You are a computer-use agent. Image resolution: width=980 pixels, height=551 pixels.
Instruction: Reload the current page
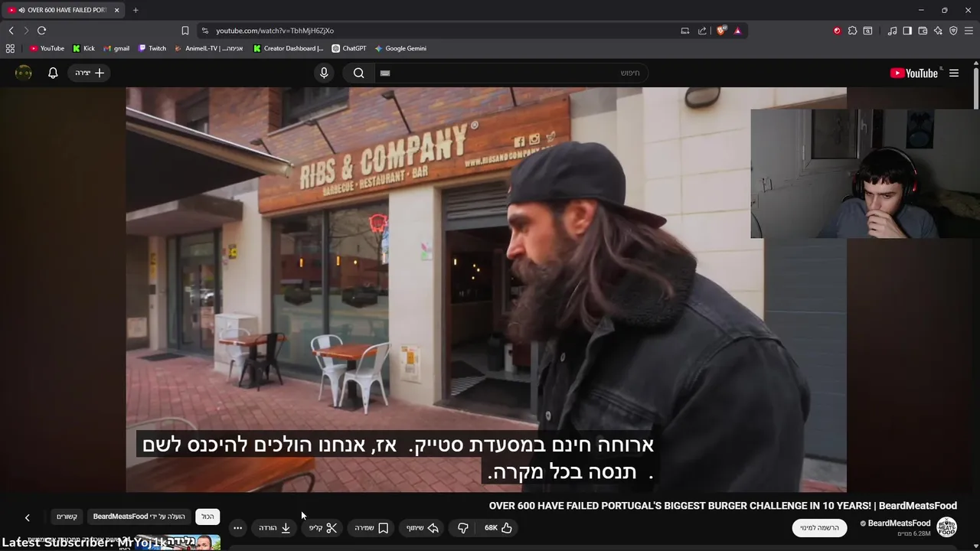point(41,31)
